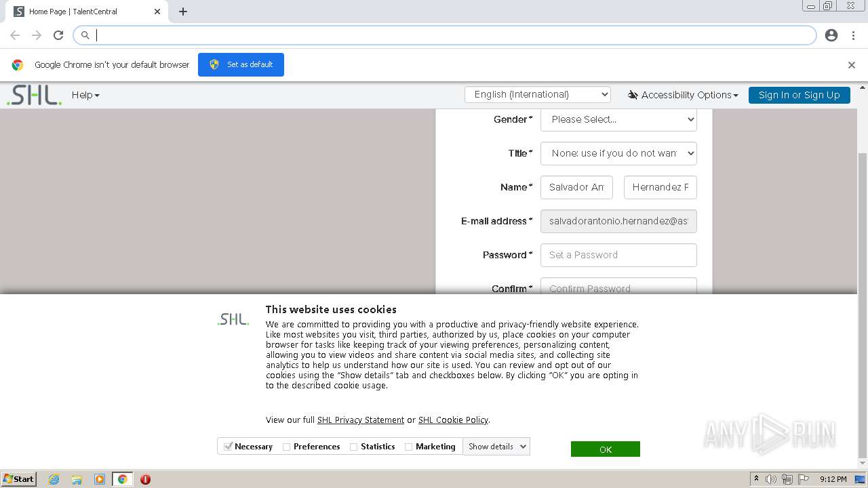This screenshot has height=488, width=868.
Task: Open the Windows Start menu
Action: 18,479
